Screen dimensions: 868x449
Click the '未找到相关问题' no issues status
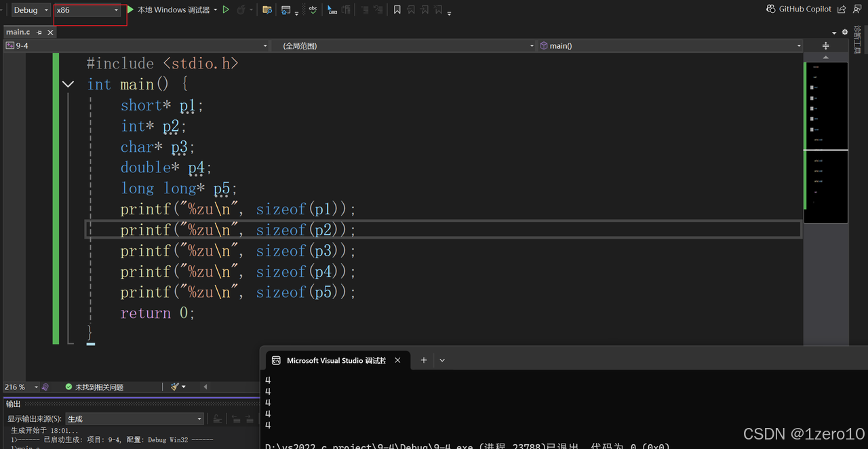pyautogui.click(x=94, y=387)
